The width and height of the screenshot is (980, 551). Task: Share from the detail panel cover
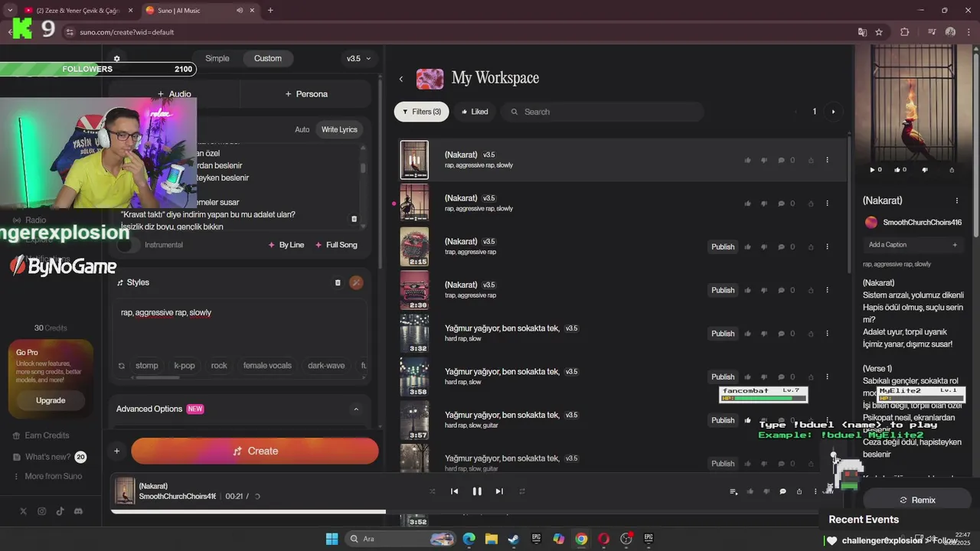tap(952, 170)
